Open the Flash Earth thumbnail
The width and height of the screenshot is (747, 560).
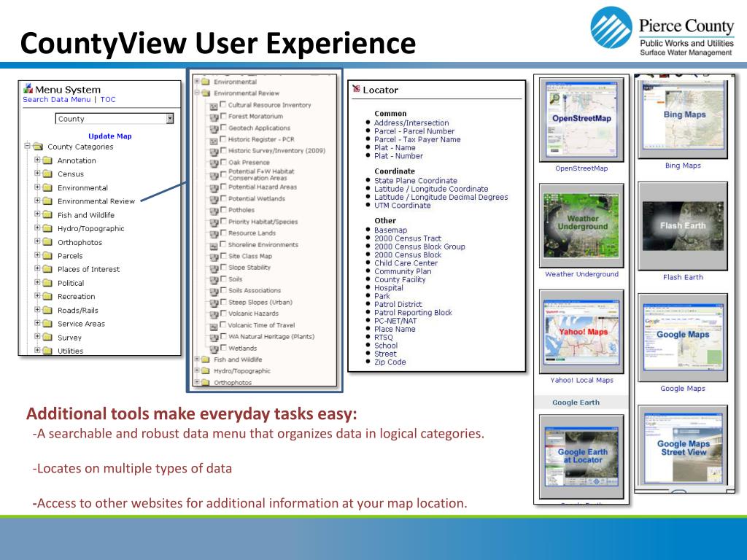point(683,226)
